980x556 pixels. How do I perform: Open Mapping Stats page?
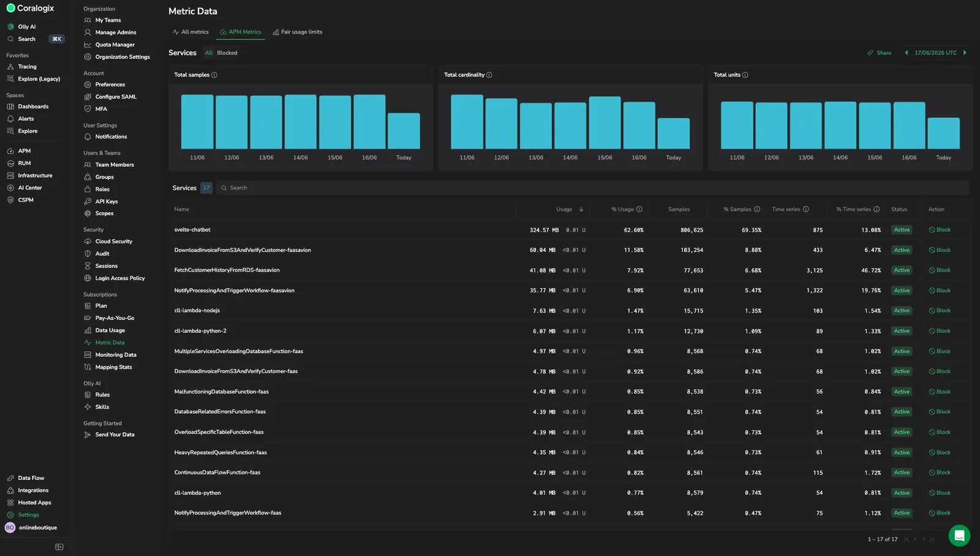113,367
